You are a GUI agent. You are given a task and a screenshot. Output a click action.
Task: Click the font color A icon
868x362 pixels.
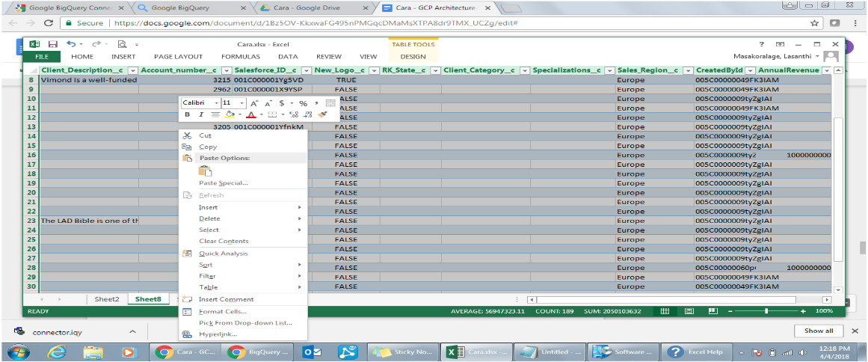point(250,114)
